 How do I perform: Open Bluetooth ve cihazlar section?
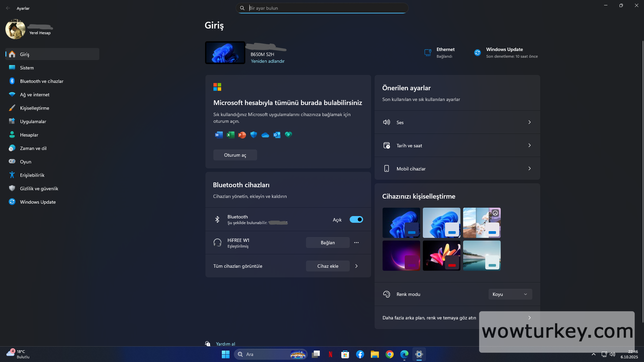pyautogui.click(x=42, y=81)
